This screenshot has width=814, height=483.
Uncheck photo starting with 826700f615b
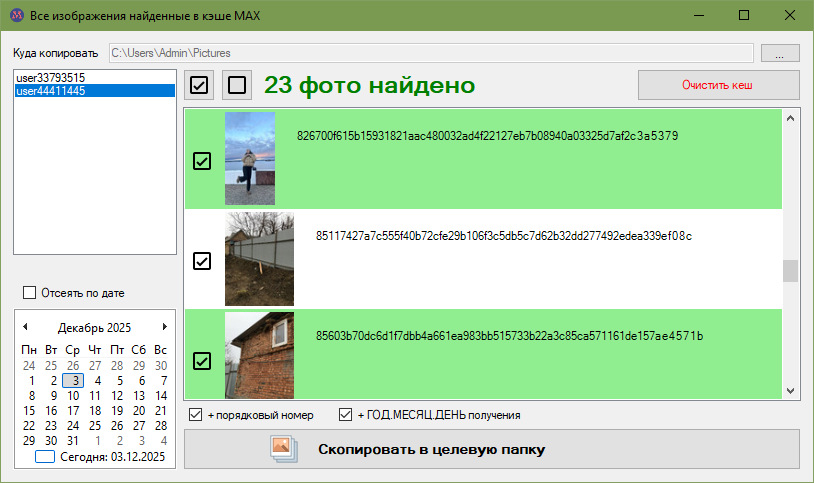coord(202,160)
